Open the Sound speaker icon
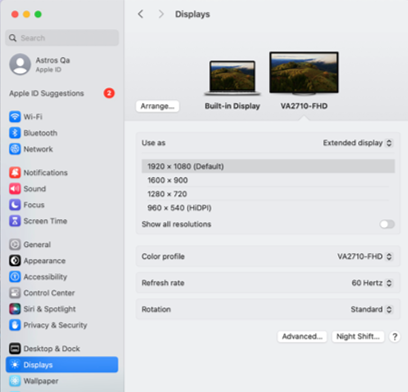The image size is (408, 392). point(15,188)
